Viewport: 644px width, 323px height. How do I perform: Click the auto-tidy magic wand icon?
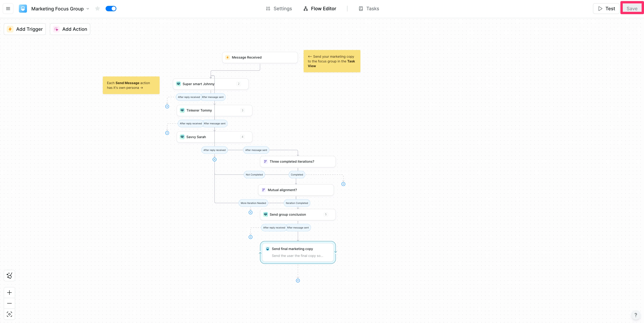pos(9,276)
